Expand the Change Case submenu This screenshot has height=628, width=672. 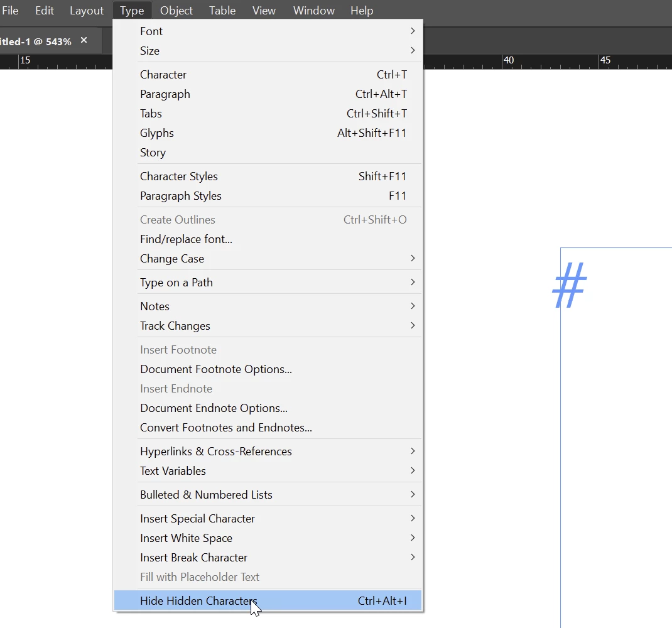[x=268, y=259]
